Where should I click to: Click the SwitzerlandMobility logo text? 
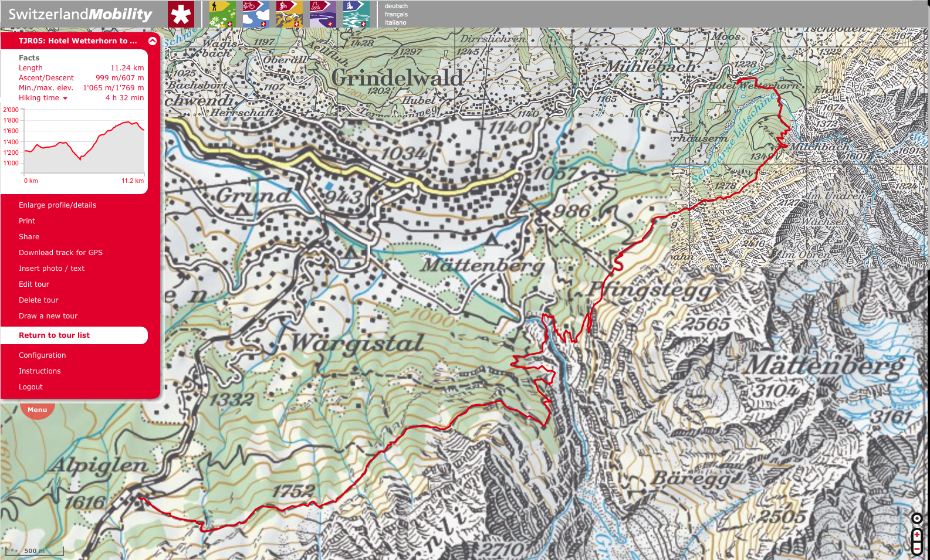pos(80,14)
